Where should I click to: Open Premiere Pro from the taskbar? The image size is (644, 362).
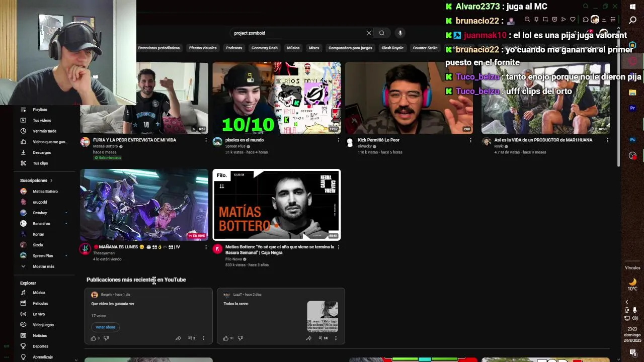[x=632, y=108]
